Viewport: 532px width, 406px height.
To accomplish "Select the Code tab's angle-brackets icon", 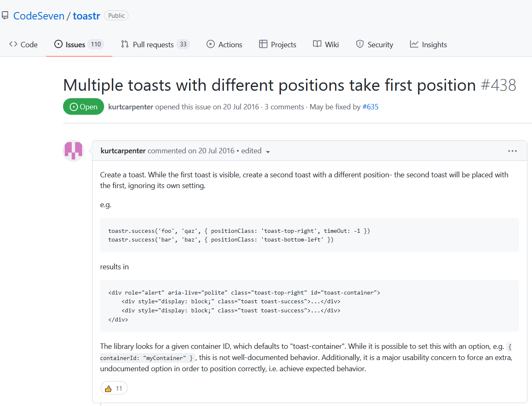I will click(x=13, y=44).
